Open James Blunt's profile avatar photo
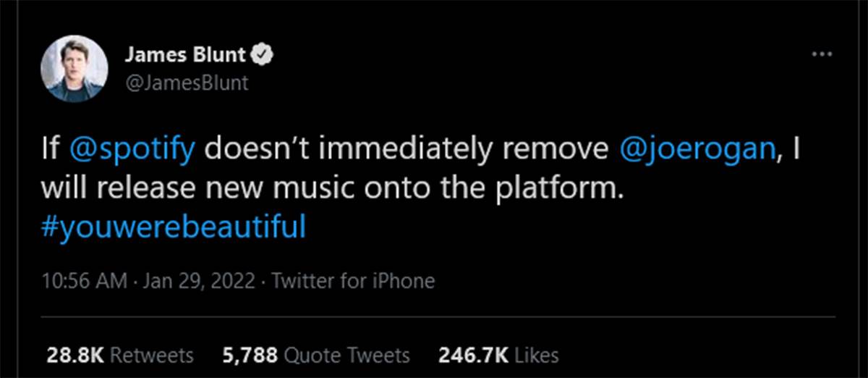Viewport: 868px width, 378px height. tap(73, 67)
